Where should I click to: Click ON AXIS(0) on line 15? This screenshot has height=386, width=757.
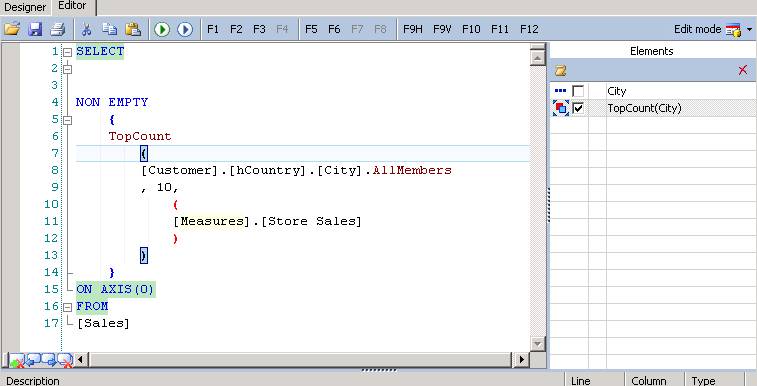click(115, 290)
